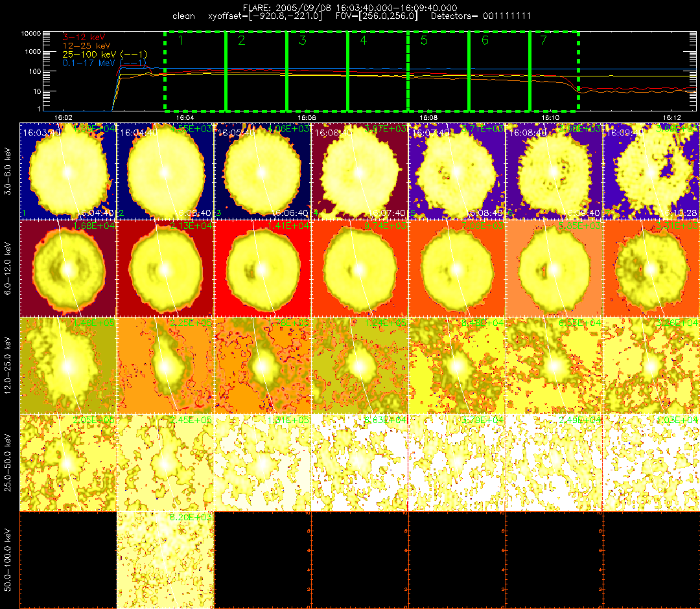Pick the 12.0-25.0 keV image labeled 8.48E+04
The image size is (700, 609).
click(457, 366)
